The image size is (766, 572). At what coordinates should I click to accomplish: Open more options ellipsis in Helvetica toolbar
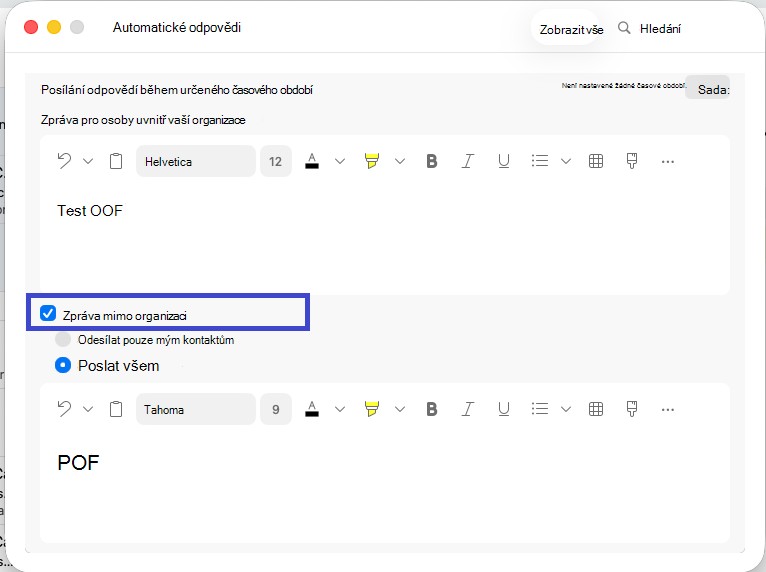(668, 162)
